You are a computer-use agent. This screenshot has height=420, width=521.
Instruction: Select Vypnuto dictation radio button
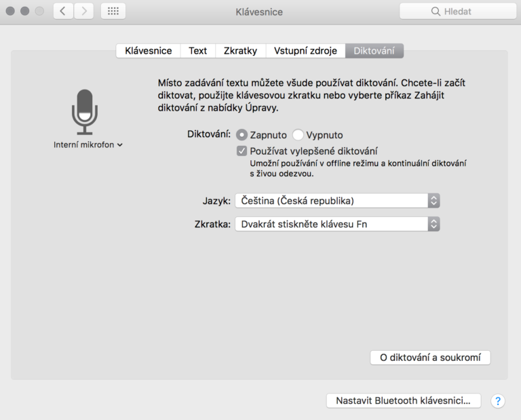(298, 134)
